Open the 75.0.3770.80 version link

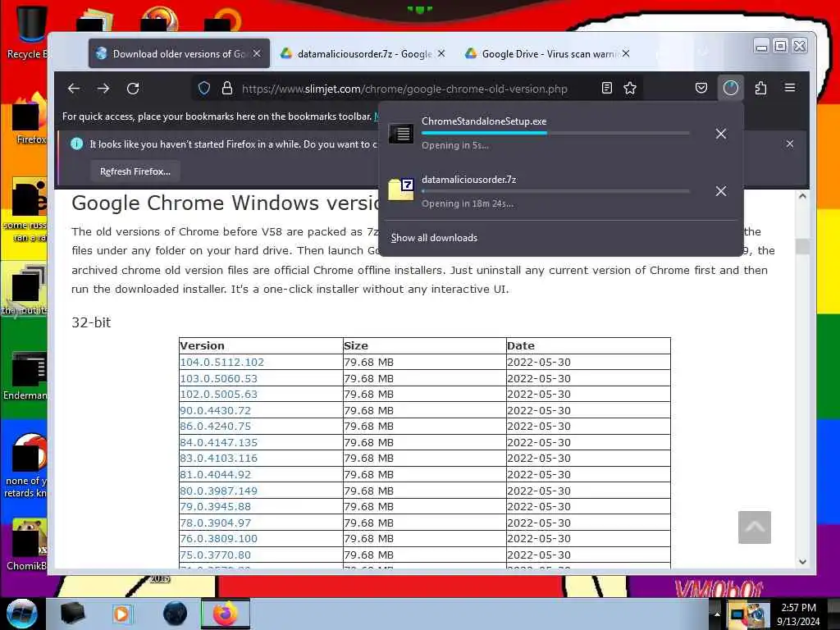click(216, 555)
